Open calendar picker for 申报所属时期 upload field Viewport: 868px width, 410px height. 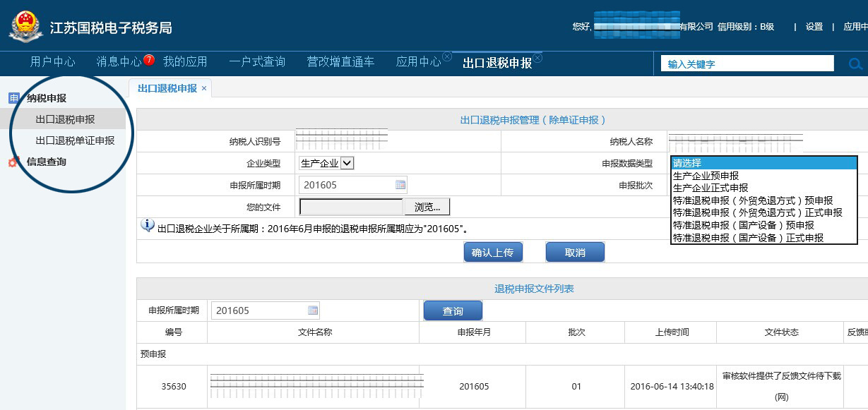click(x=400, y=185)
